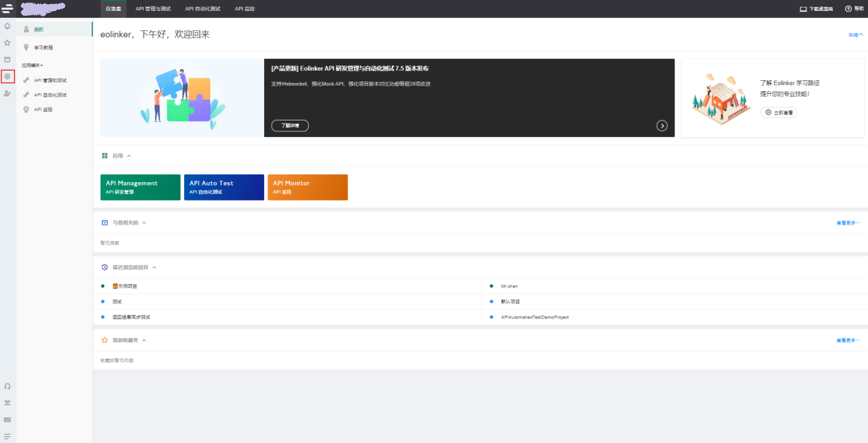The width and height of the screenshot is (868, 443).
Task: Collapse the welcome panel with 收缩
Action: (x=855, y=34)
